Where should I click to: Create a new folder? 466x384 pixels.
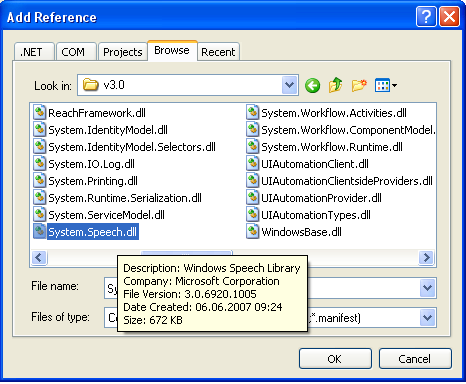pos(359,85)
